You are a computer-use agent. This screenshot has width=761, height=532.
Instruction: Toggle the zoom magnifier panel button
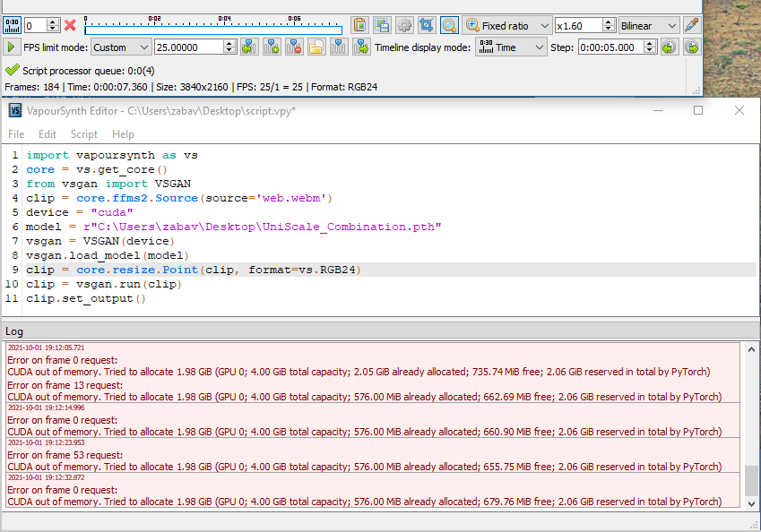click(449, 25)
